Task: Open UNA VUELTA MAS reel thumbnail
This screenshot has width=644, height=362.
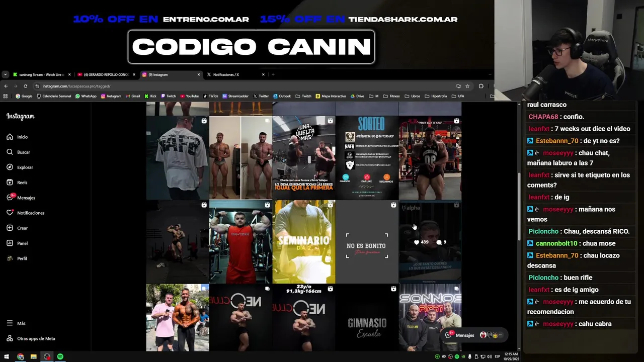Action: click(304, 158)
